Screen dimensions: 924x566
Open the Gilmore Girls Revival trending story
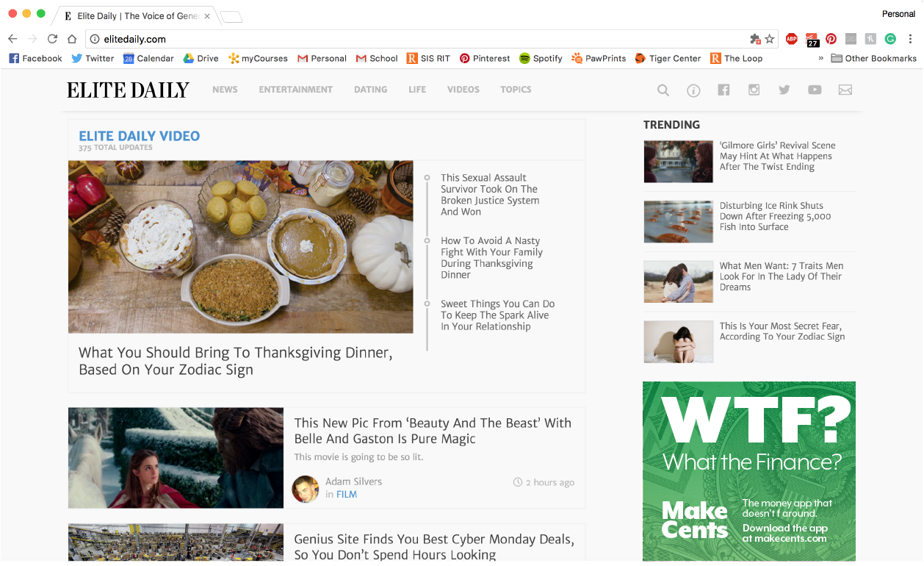coord(777,156)
